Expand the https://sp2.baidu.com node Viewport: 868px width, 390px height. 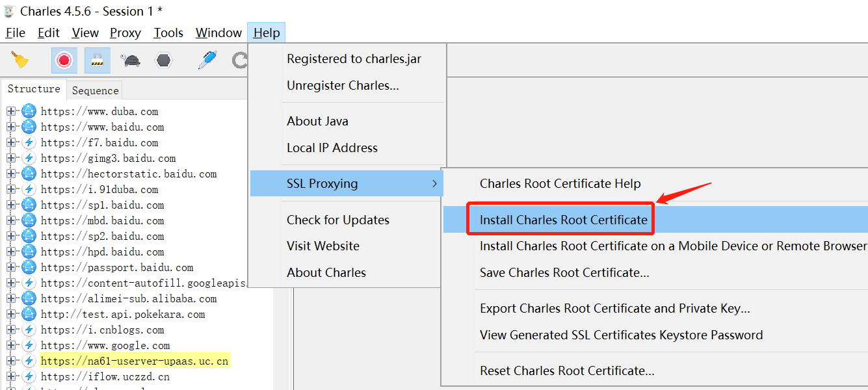pos(11,236)
